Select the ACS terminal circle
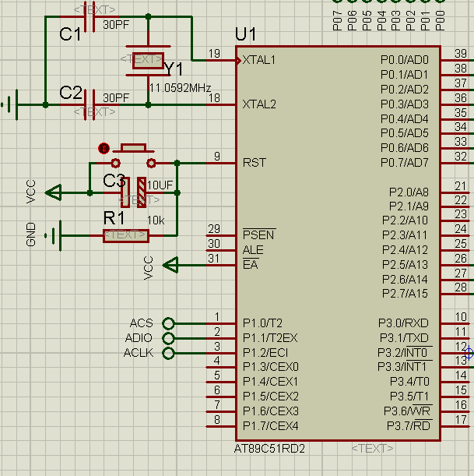Viewport: 474px width, 476px height. pos(168,323)
